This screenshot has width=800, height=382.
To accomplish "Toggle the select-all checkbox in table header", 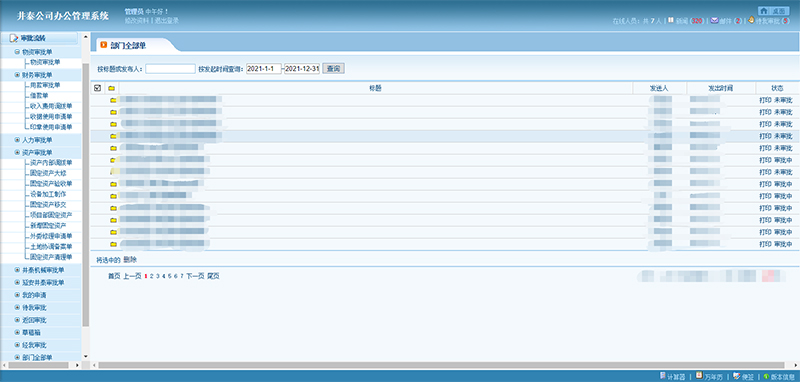I will pos(97,88).
